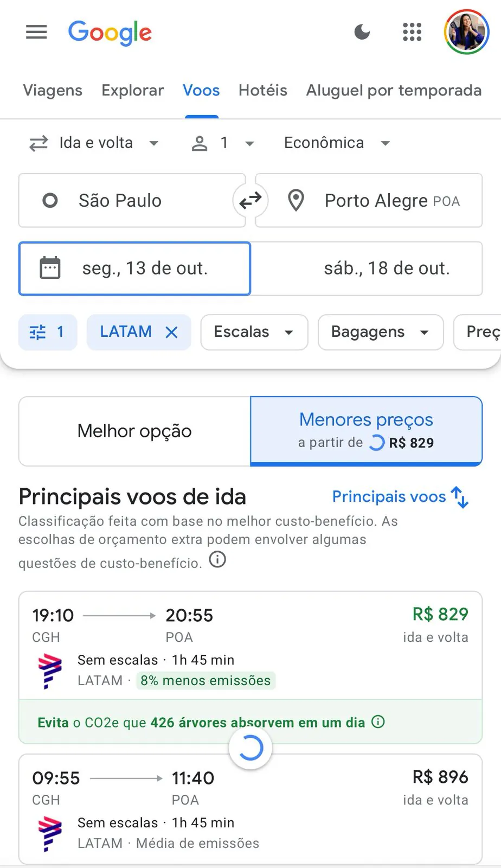Edit the São Paulo origin field
Screen dimensions: 501x868
(132, 201)
